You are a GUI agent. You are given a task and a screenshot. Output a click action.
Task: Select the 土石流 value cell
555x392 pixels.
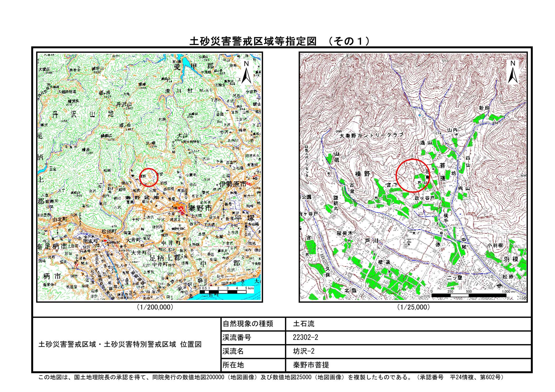[x=303, y=324]
